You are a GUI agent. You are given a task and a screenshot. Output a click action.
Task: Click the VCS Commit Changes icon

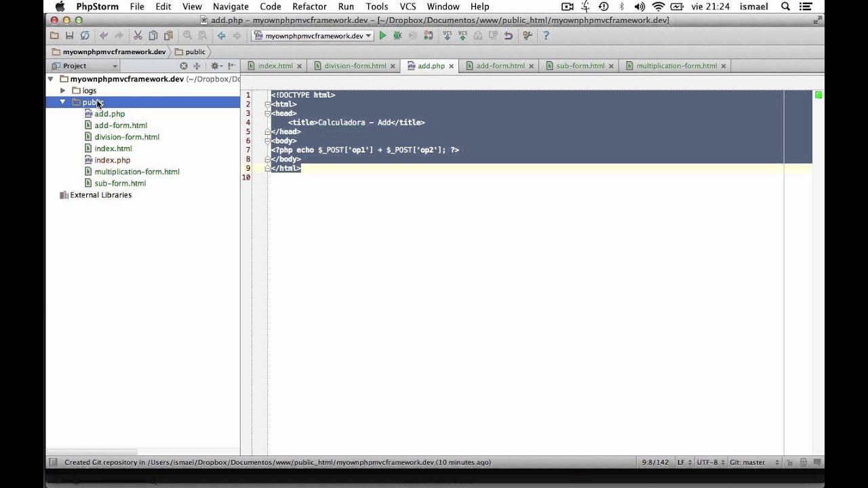click(462, 35)
